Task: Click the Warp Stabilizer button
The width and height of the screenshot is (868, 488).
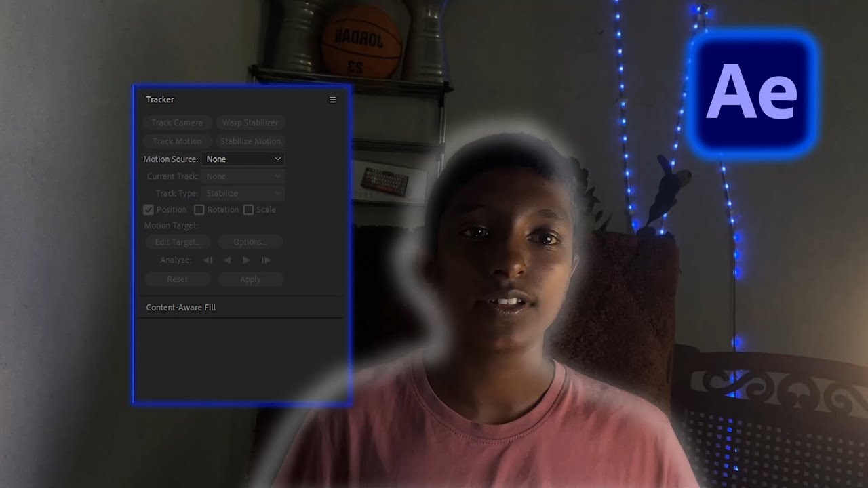Action: (x=250, y=123)
